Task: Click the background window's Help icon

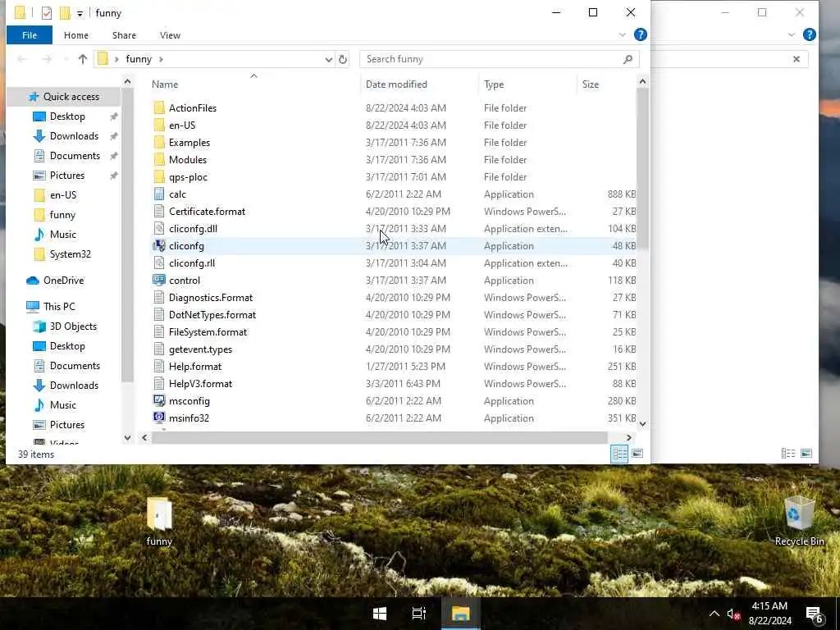Action: pyautogui.click(x=810, y=34)
